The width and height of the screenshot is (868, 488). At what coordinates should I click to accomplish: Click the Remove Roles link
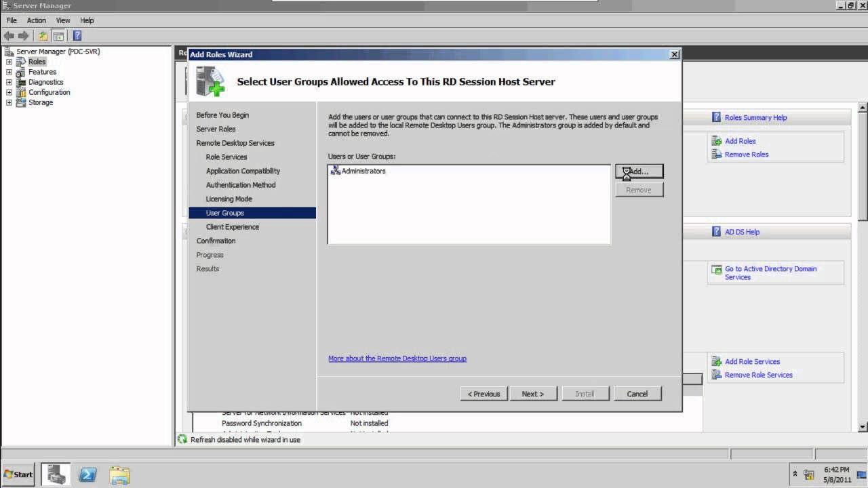coord(747,155)
